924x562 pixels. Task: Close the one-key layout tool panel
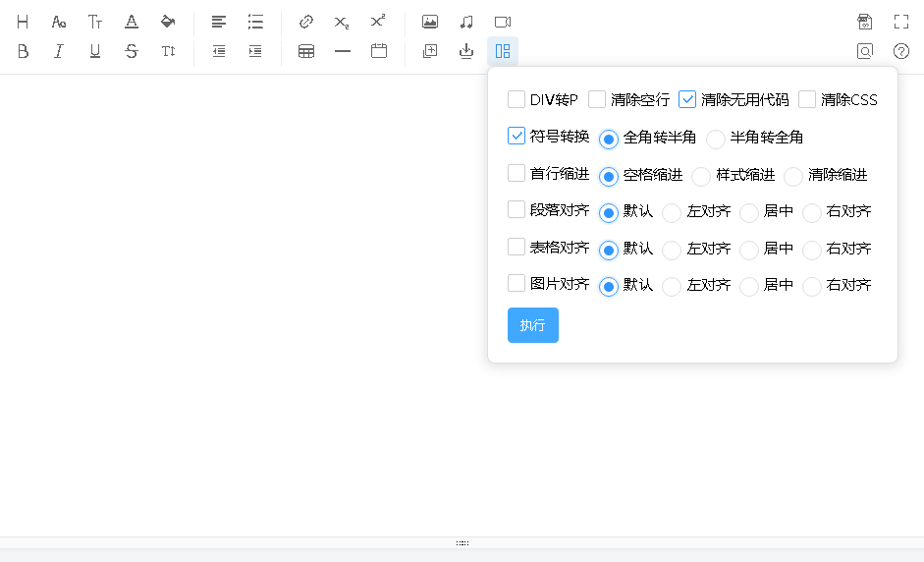[503, 51]
